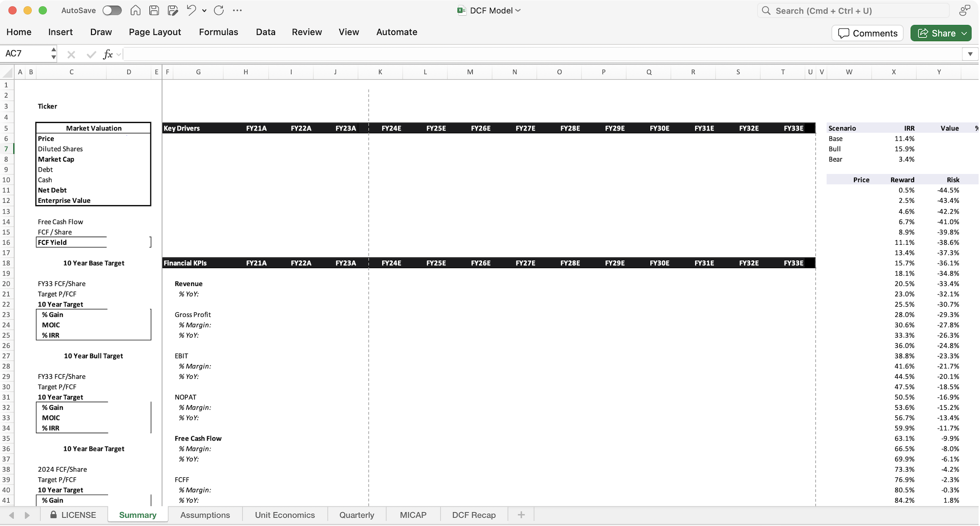Viewport: 980px width, 526px height.
Task: Click the add new sheet plus icon
Action: [521, 515]
